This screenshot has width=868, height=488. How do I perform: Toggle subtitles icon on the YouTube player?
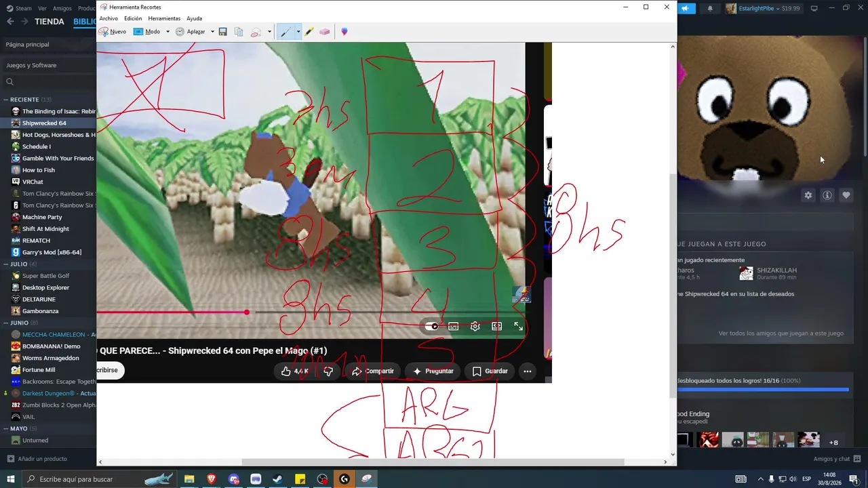454,326
